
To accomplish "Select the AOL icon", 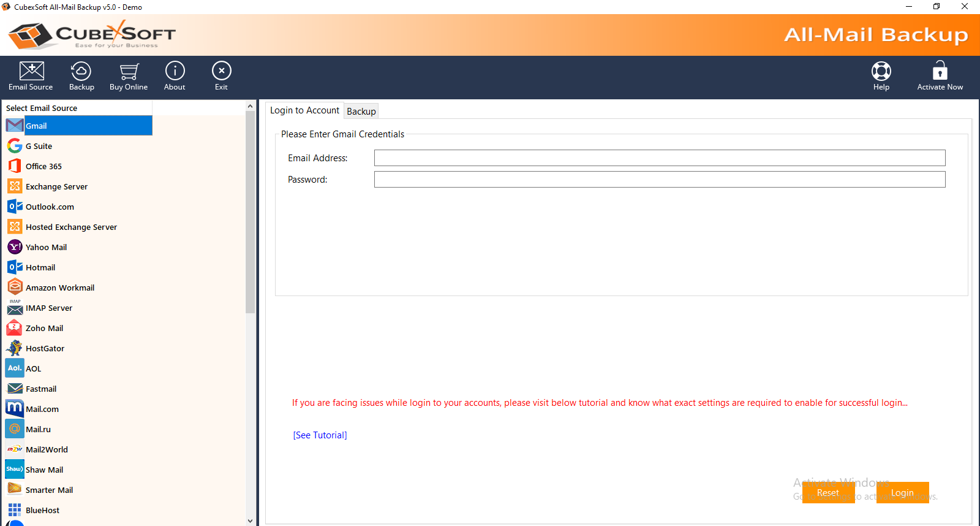I will (x=15, y=368).
